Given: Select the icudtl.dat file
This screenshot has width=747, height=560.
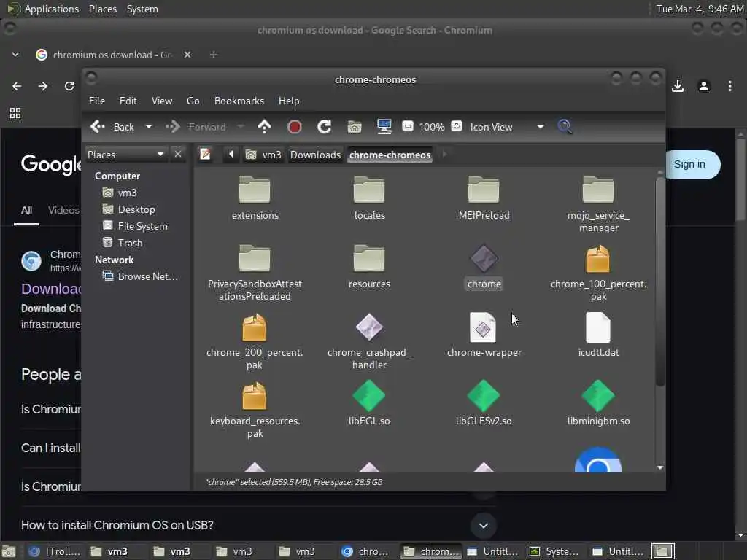Looking at the screenshot, I should [x=598, y=335].
